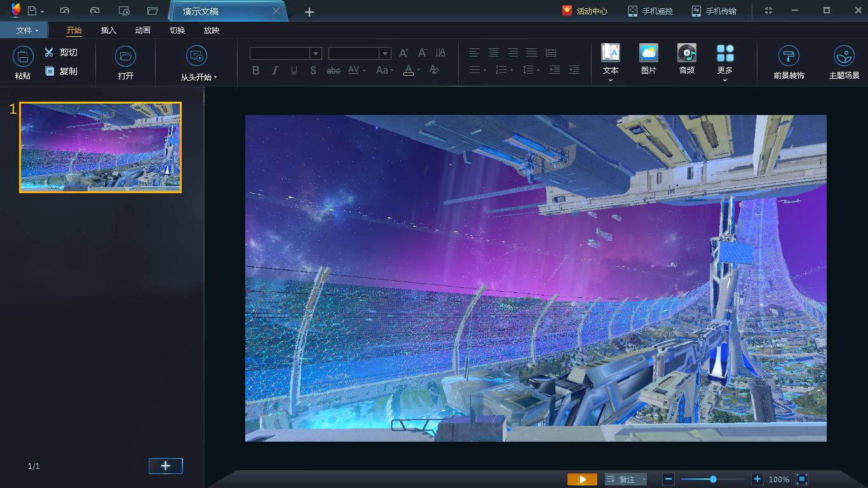Open the font name dropdown
Image resolution: width=868 pixels, height=488 pixels.
(x=316, y=53)
